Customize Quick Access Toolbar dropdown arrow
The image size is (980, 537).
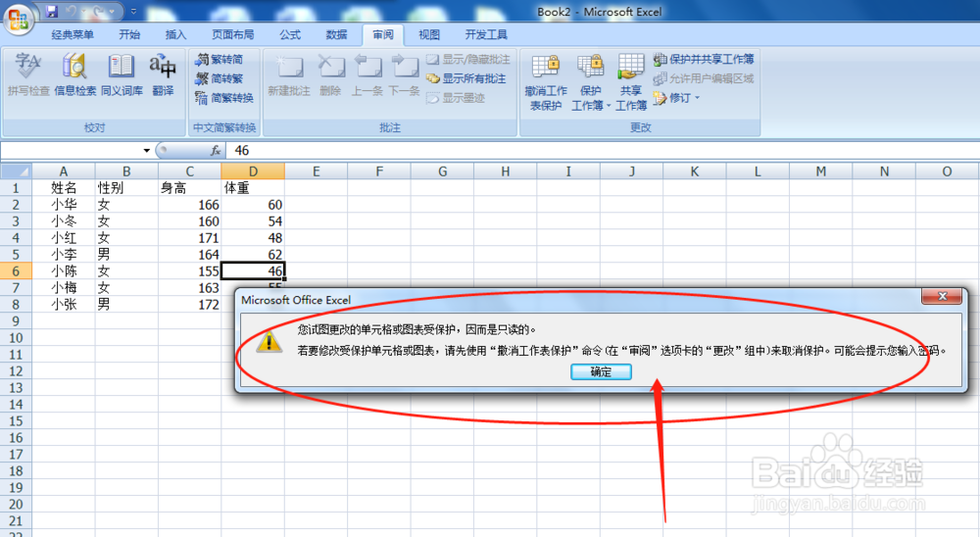pyautogui.click(x=133, y=11)
